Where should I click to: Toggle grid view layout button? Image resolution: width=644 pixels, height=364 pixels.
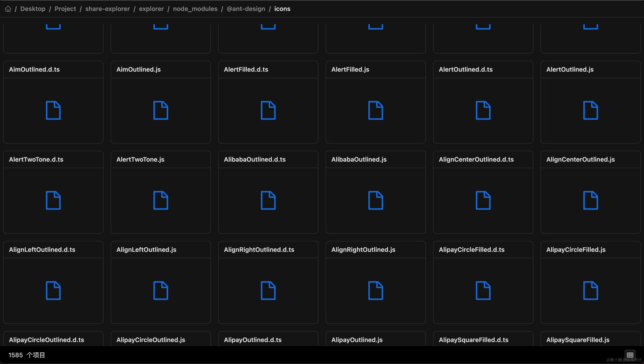pos(630,355)
